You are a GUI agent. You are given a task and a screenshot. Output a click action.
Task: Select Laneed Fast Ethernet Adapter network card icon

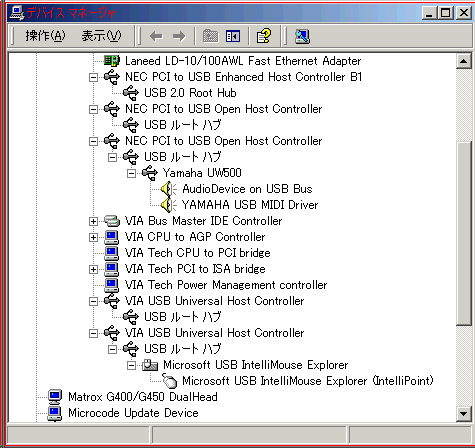(112, 61)
